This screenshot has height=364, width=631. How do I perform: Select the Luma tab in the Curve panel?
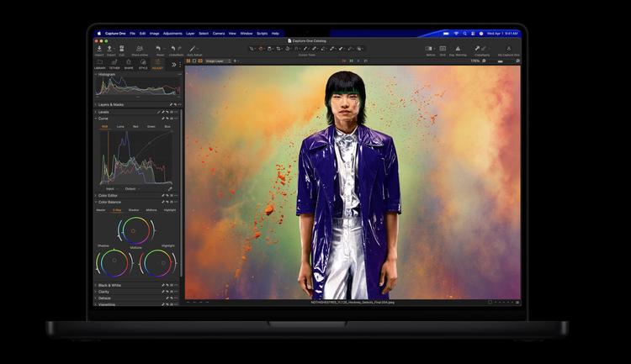120,126
